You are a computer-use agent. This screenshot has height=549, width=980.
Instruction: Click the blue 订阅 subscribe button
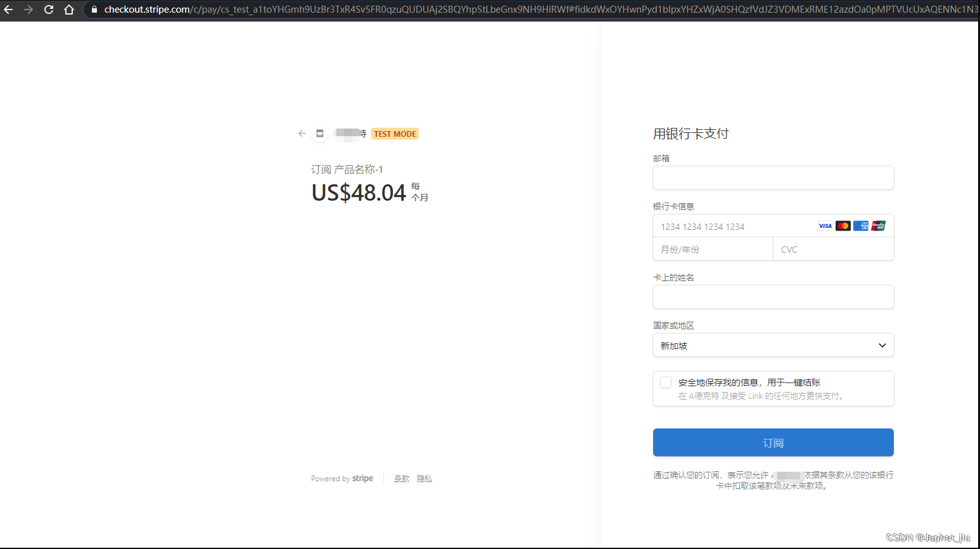click(x=773, y=443)
